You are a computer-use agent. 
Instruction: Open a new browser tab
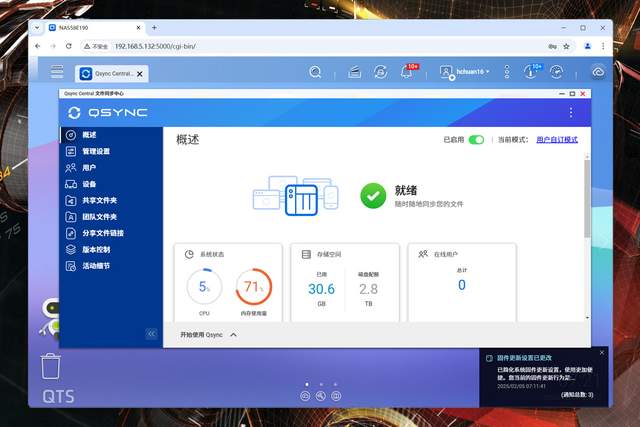coord(154,28)
